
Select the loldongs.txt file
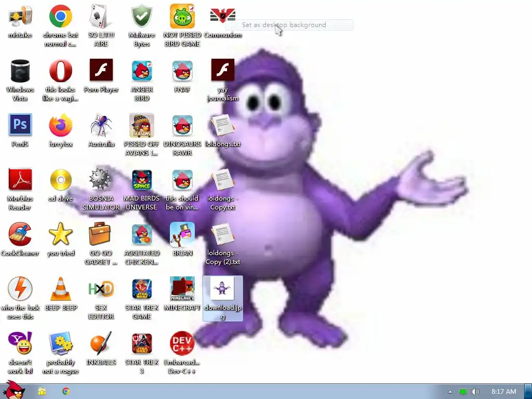[x=222, y=126]
